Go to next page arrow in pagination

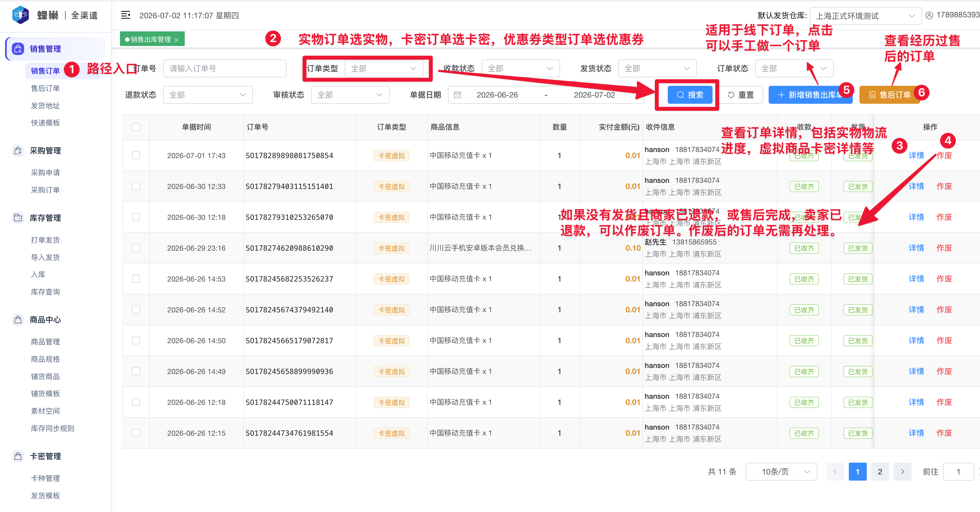coord(902,472)
